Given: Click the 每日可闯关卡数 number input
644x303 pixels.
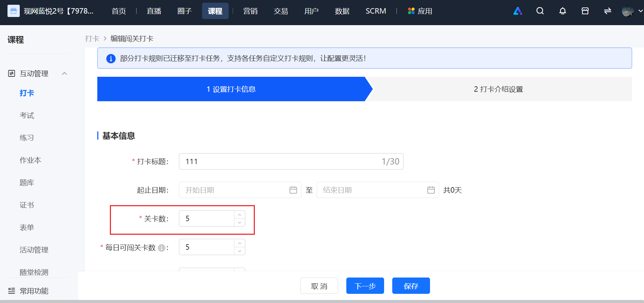Looking at the screenshot, I should (207, 247).
